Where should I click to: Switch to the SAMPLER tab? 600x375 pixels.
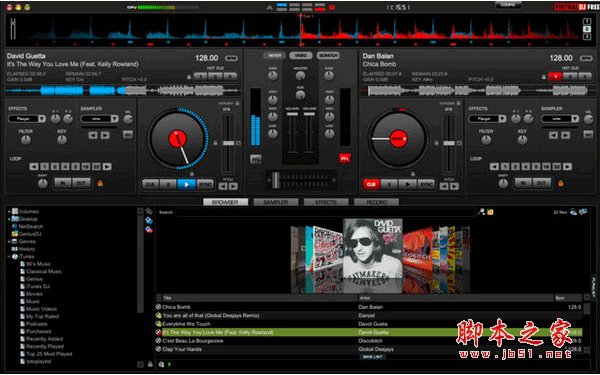(x=276, y=202)
